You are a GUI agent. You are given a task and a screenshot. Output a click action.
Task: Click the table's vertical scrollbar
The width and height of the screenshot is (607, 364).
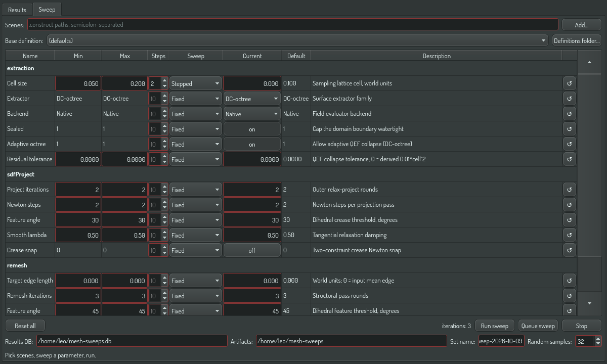589,165
